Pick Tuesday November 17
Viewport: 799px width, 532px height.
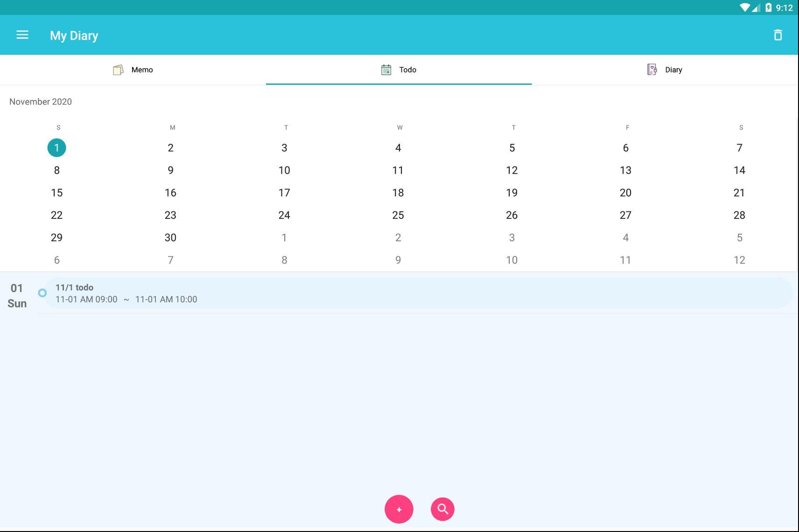click(x=284, y=193)
